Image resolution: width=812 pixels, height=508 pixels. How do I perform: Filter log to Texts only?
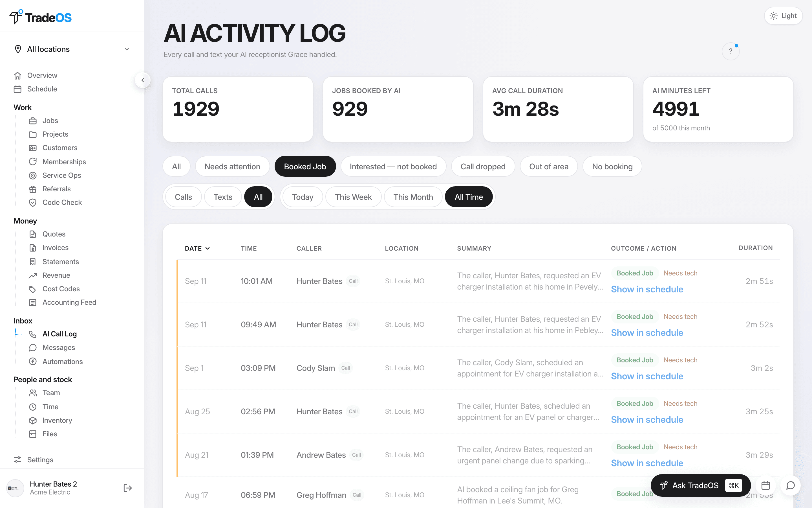click(x=223, y=197)
